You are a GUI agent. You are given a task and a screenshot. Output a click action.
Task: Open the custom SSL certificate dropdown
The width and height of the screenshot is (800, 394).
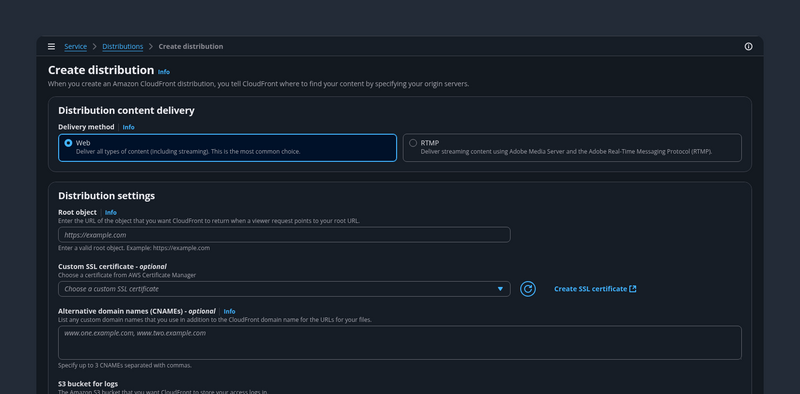(284, 289)
